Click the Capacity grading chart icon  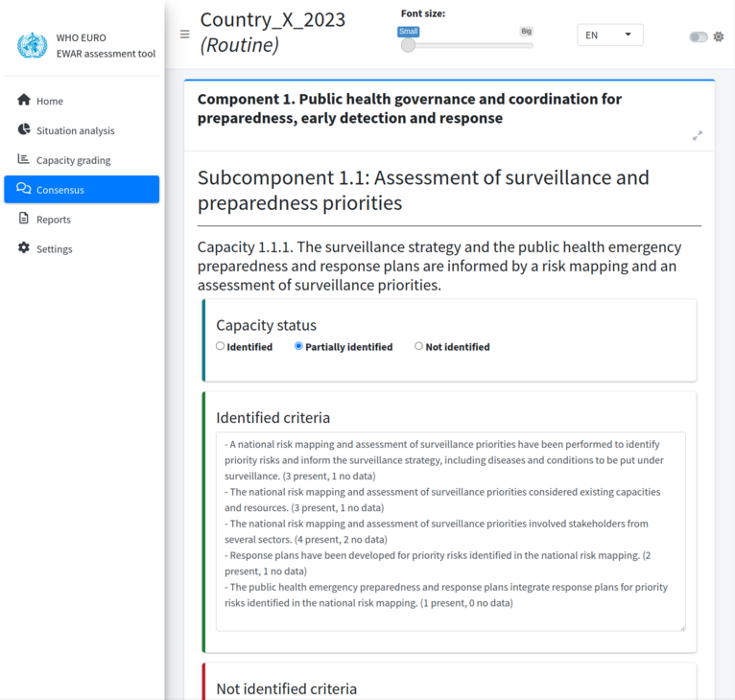[23, 159]
